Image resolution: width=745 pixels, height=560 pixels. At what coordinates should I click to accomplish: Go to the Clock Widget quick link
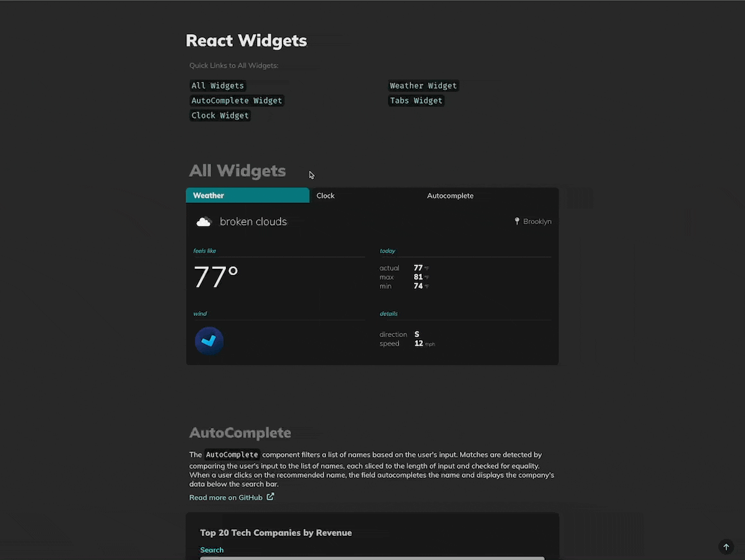(220, 115)
